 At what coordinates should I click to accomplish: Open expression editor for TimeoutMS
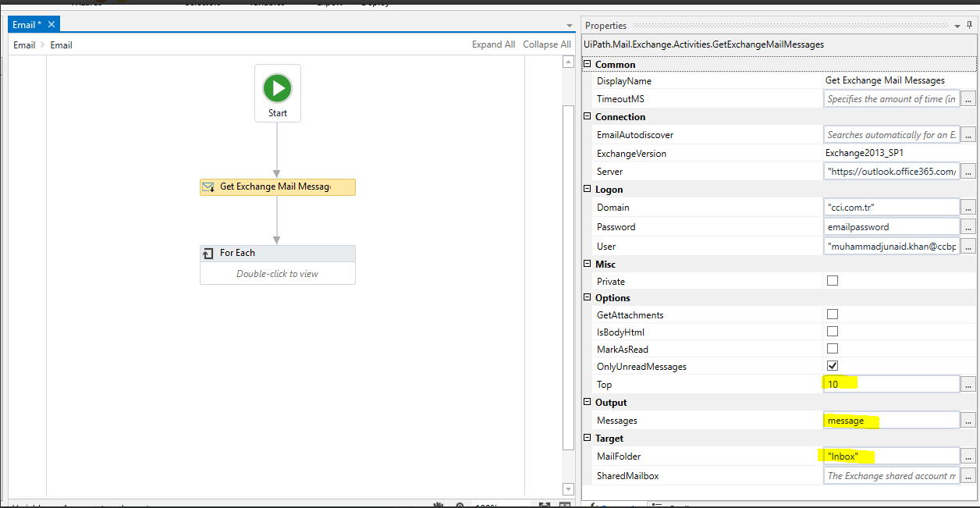click(x=968, y=99)
